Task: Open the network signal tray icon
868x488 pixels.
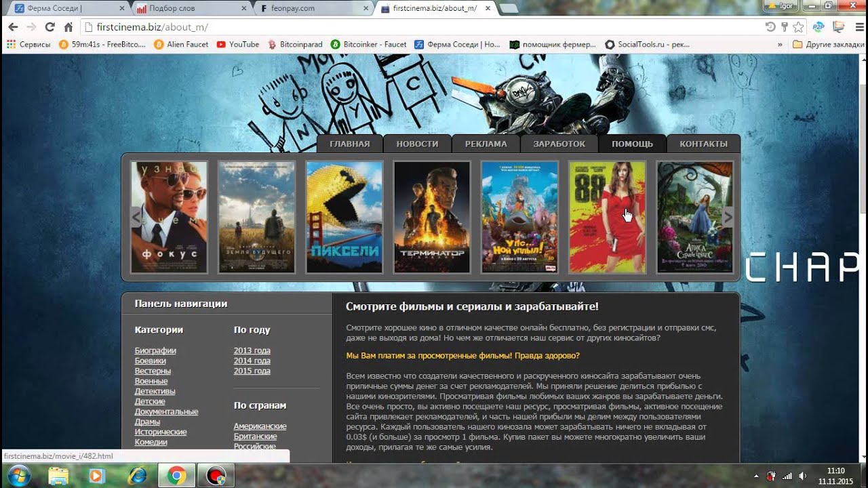Action: point(787,476)
